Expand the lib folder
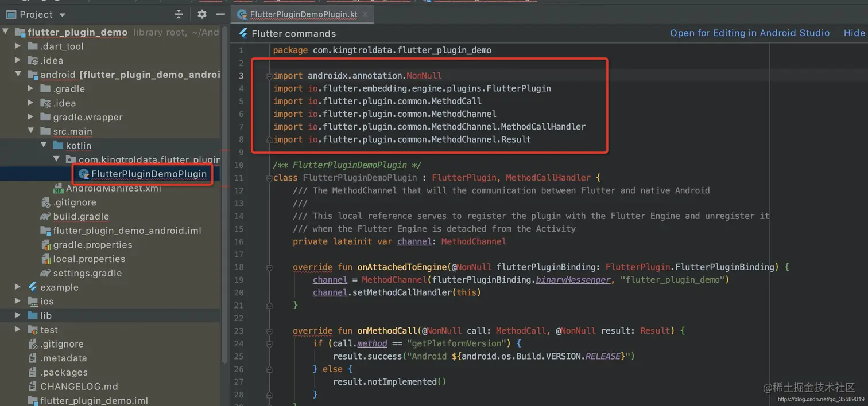 pyautogui.click(x=18, y=315)
